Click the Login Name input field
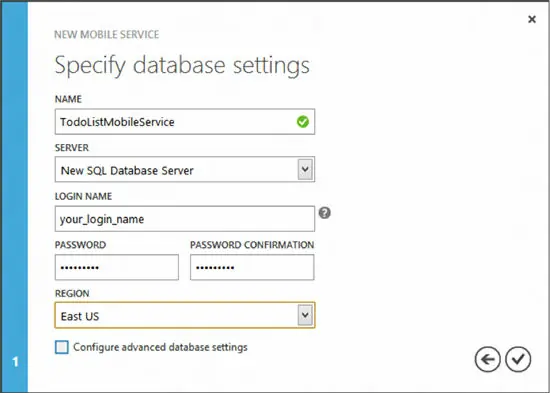Image resolution: width=550 pixels, height=393 pixels. click(185, 219)
